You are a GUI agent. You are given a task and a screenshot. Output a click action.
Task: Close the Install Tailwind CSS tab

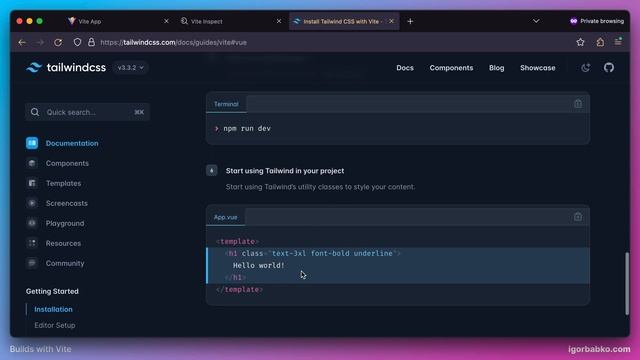tap(391, 21)
